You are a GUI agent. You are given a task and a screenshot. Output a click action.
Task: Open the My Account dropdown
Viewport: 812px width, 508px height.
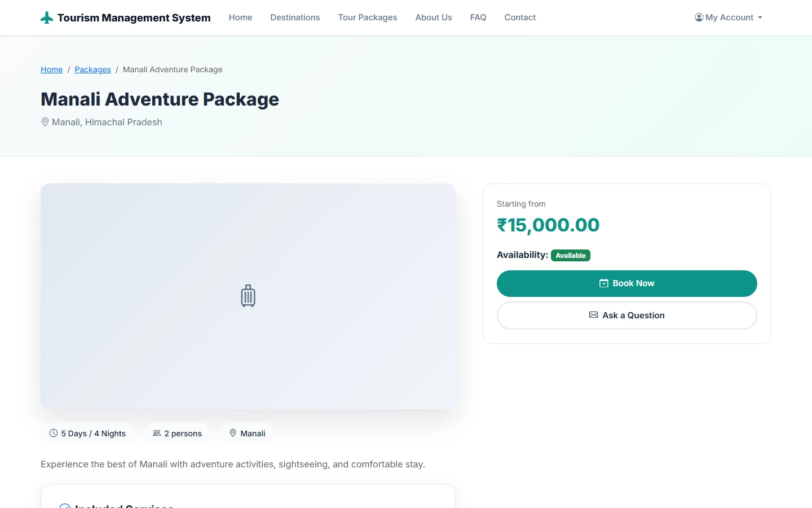(729, 17)
